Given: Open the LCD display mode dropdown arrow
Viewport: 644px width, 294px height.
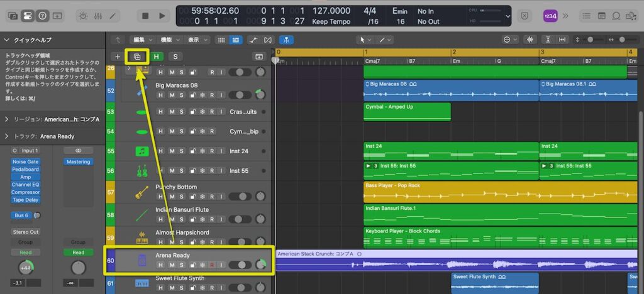Looking at the screenshot, I should coord(508,16).
